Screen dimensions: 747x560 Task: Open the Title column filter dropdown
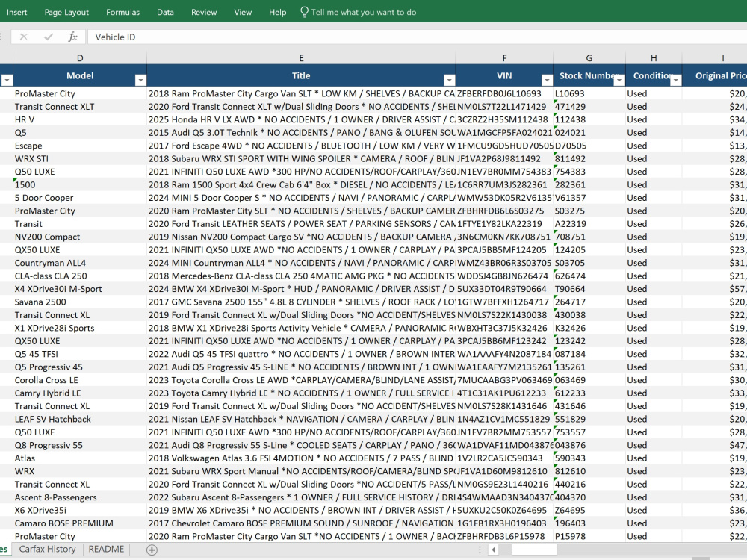pyautogui.click(x=449, y=81)
